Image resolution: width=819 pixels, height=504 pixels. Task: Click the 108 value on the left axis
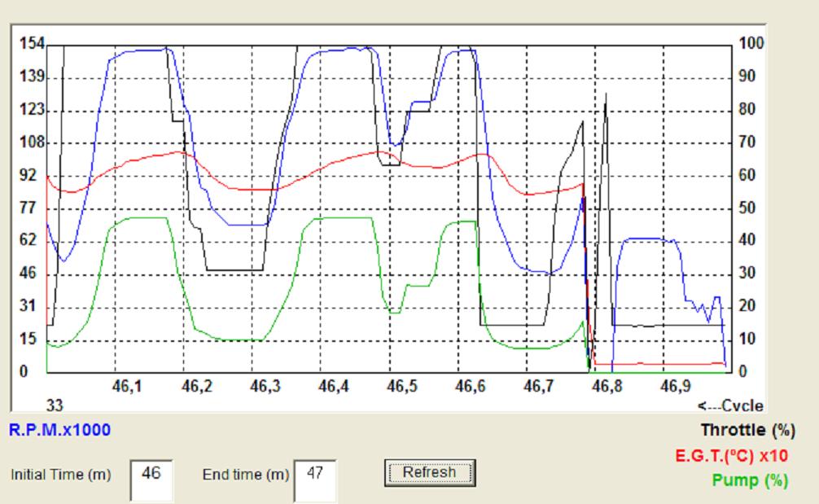tap(29, 142)
